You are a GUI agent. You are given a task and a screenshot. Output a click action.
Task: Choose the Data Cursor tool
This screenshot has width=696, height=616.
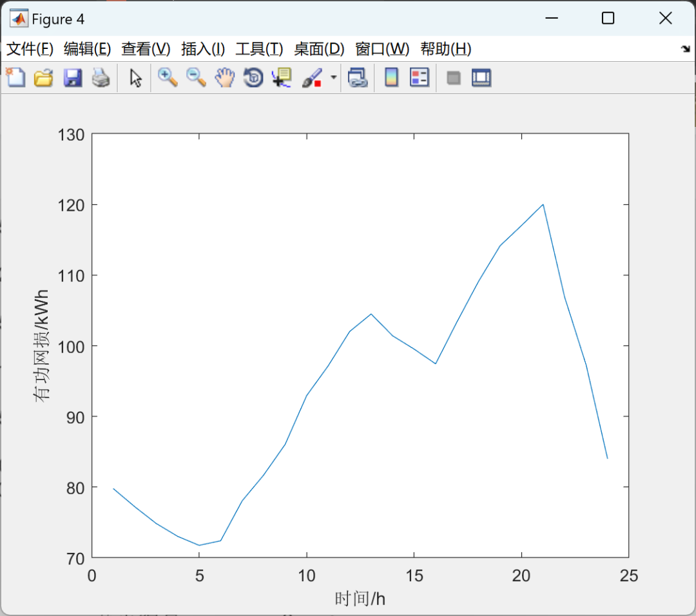(x=282, y=78)
